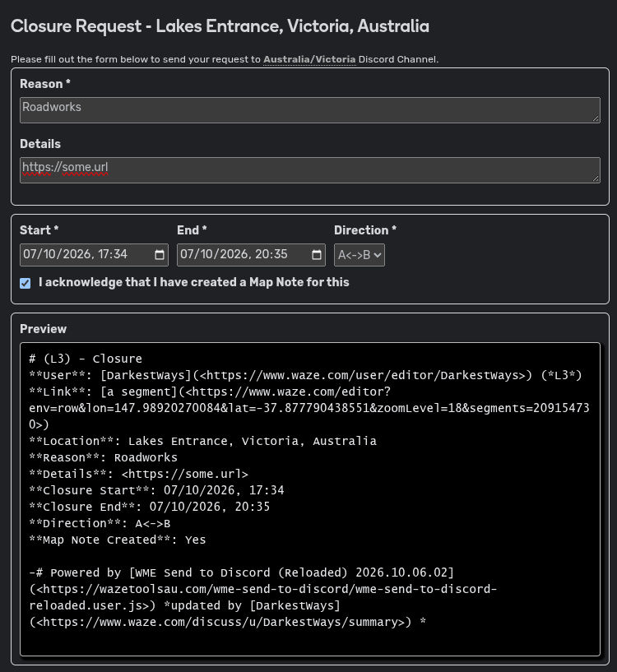The height and width of the screenshot is (672, 617).
Task: Click the Details field with https://some.url
Action: coord(310,170)
